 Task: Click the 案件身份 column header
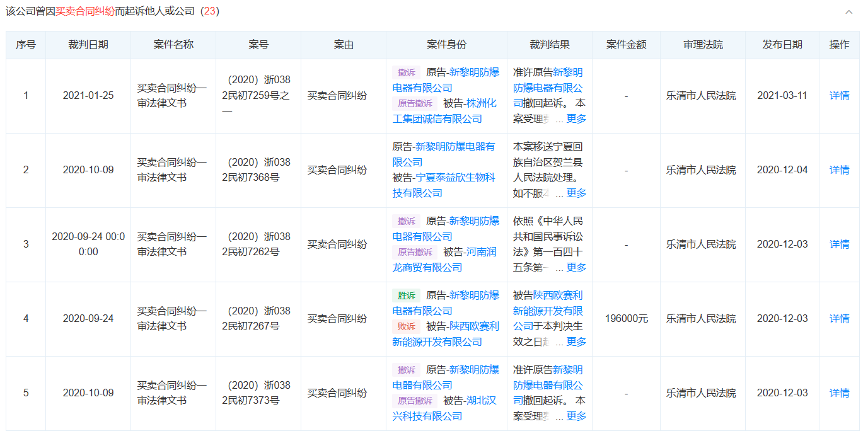coord(447,45)
